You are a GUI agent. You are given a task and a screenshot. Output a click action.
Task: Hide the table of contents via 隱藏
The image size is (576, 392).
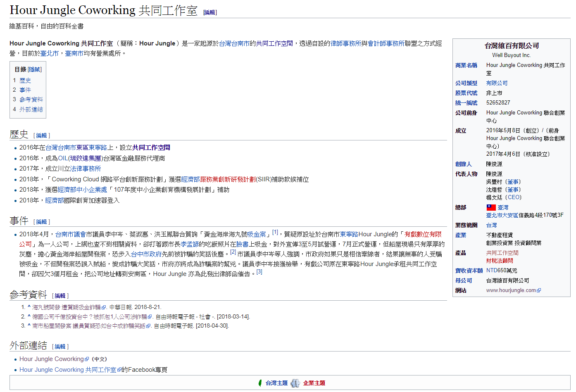point(35,69)
